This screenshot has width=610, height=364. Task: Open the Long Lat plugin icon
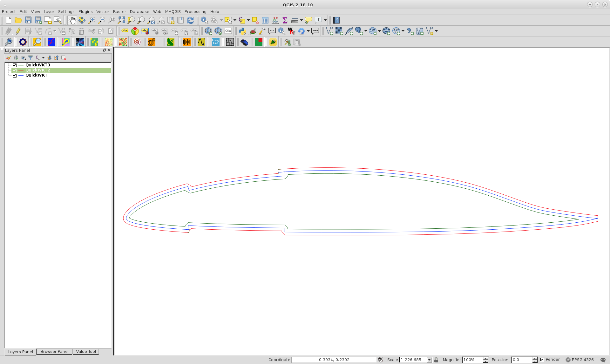[x=216, y=42]
